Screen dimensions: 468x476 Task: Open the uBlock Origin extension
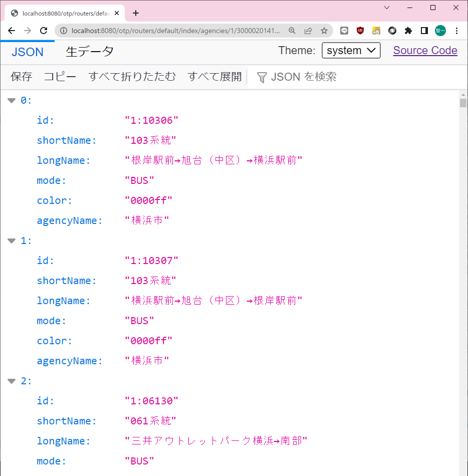[360, 31]
